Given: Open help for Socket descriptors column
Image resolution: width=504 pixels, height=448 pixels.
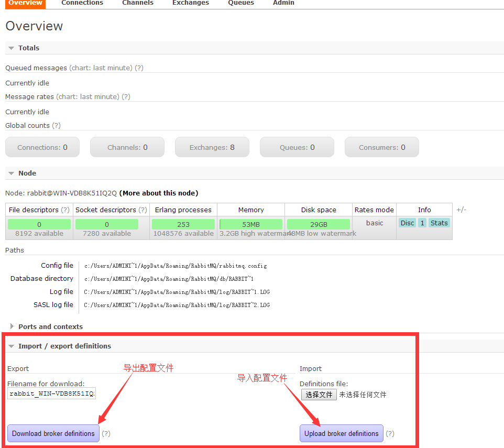Looking at the screenshot, I should [x=143, y=210].
